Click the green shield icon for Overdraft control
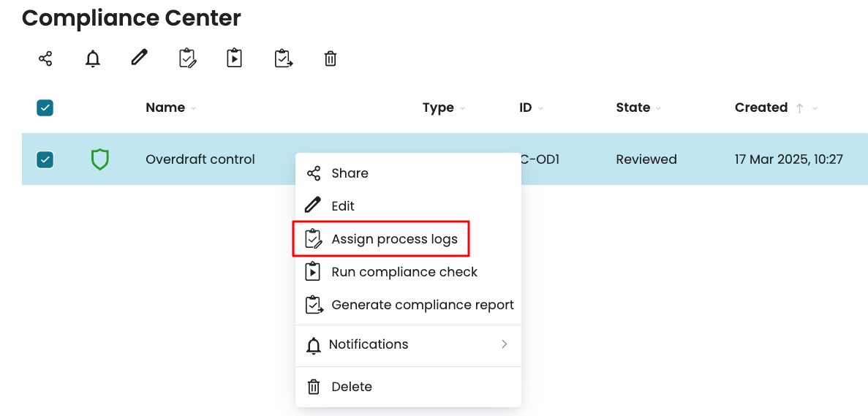Screen dimensions: 868x416 [x=99, y=159]
